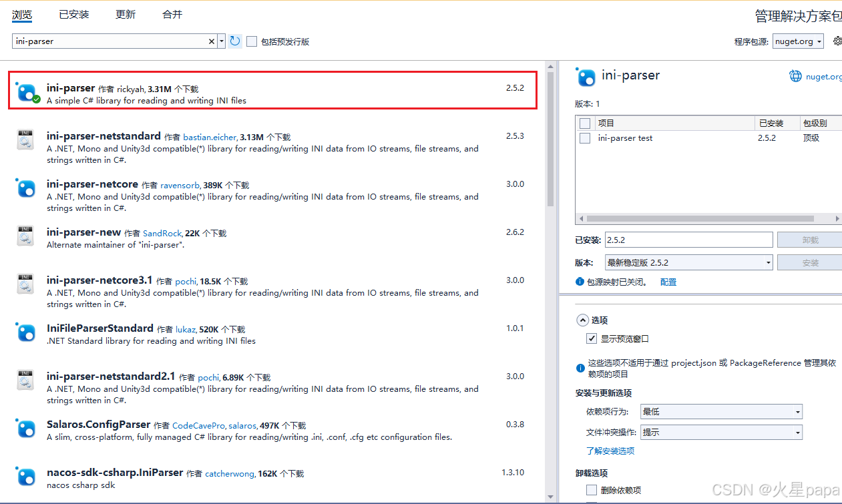Click the refresh search results icon
This screenshot has width=842, height=504.
point(235,41)
